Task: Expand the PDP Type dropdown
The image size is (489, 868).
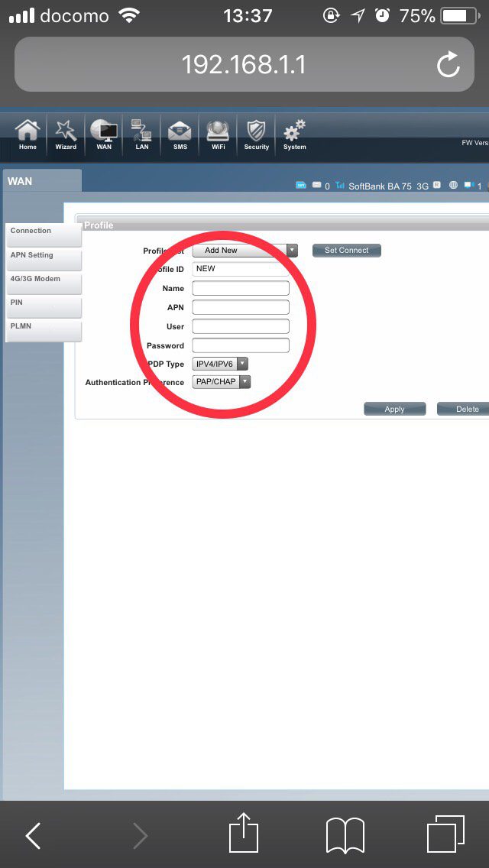Action: point(220,364)
